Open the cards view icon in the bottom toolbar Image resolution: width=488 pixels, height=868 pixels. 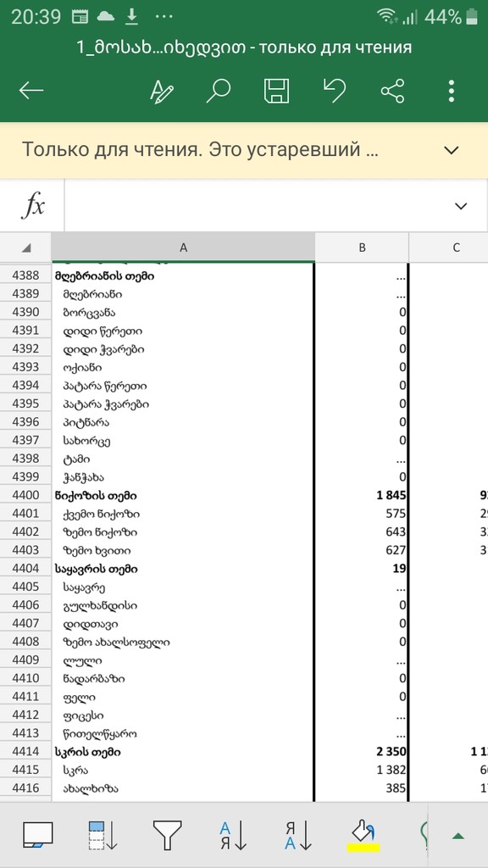coord(37,835)
